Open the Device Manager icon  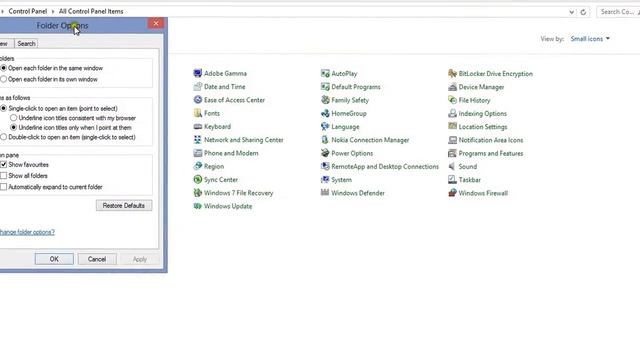[452, 87]
